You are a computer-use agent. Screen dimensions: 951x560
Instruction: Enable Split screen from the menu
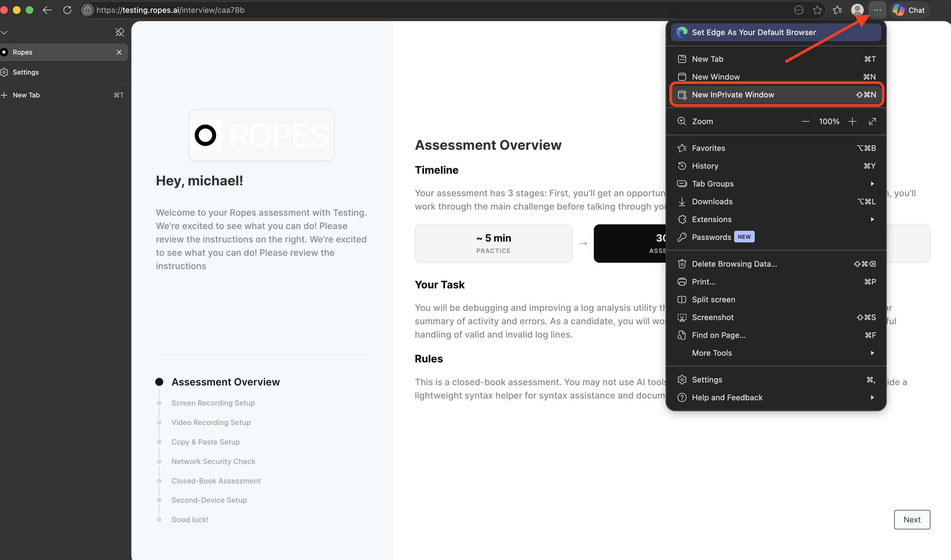776,300
